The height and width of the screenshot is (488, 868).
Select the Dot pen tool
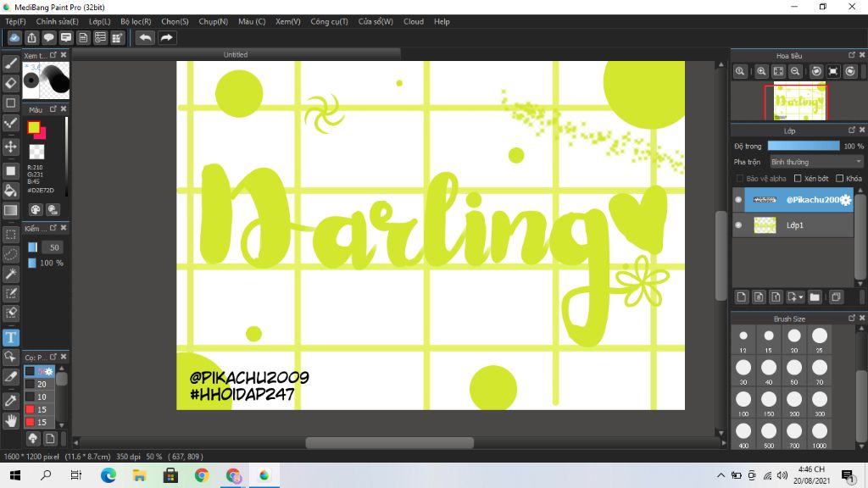pyautogui.click(x=10, y=123)
